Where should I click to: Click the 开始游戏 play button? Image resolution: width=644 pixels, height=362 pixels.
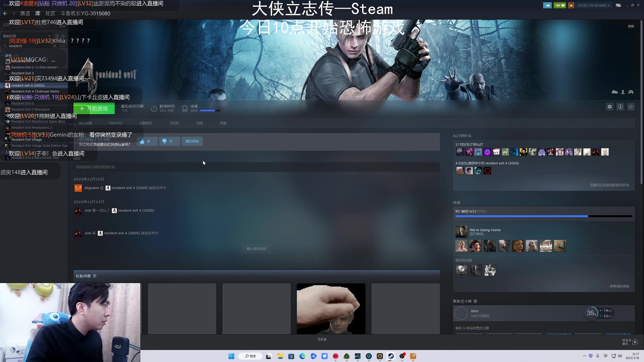pos(94,108)
